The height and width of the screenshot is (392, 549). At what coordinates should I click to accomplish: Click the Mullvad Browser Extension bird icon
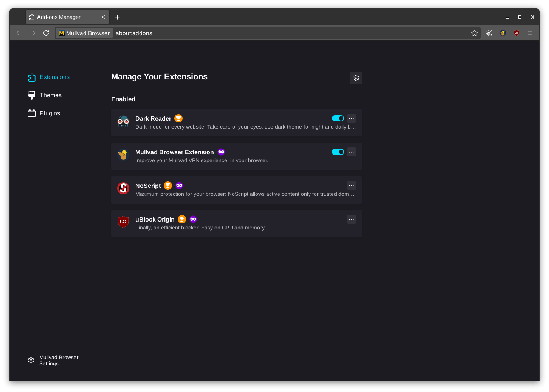coord(123,155)
